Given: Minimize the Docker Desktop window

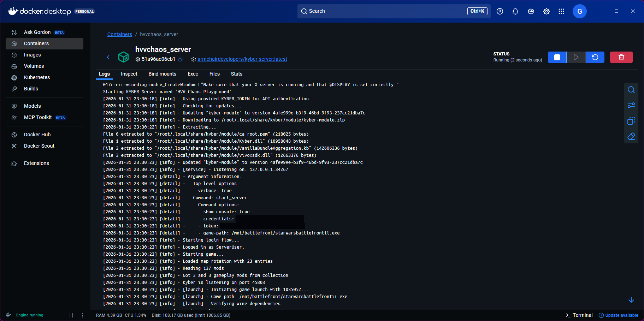Looking at the screenshot, I should 600,11.
